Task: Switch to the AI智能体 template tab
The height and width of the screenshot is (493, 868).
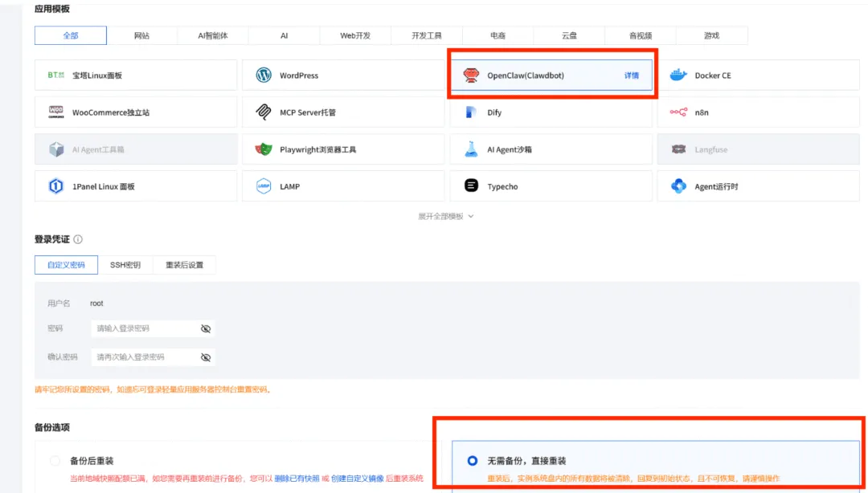Action: pos(213,35)
